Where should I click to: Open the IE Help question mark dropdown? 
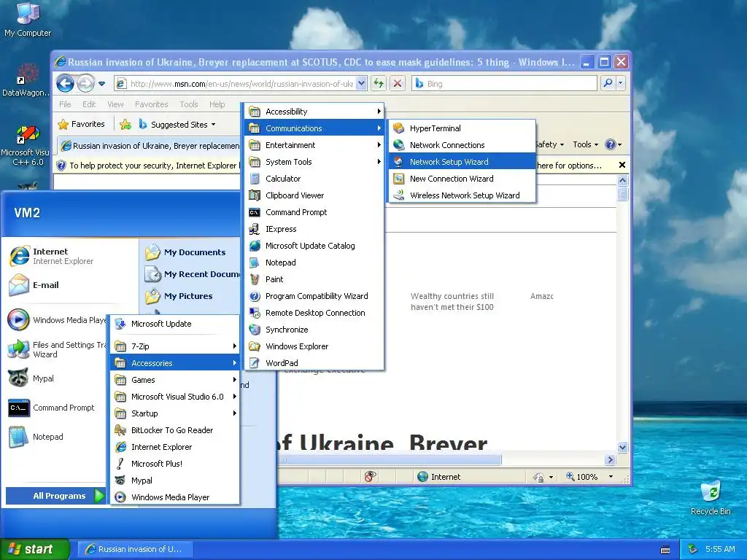click(613, 144)
